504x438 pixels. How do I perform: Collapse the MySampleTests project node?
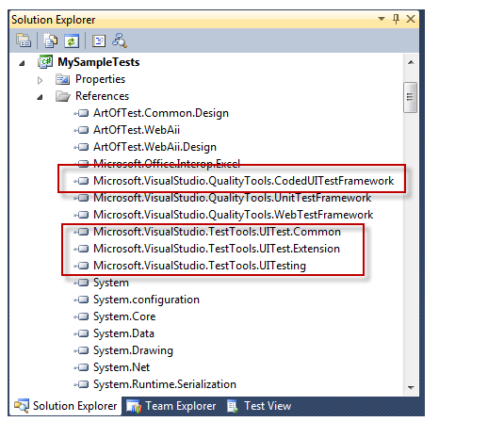point(22,63)
